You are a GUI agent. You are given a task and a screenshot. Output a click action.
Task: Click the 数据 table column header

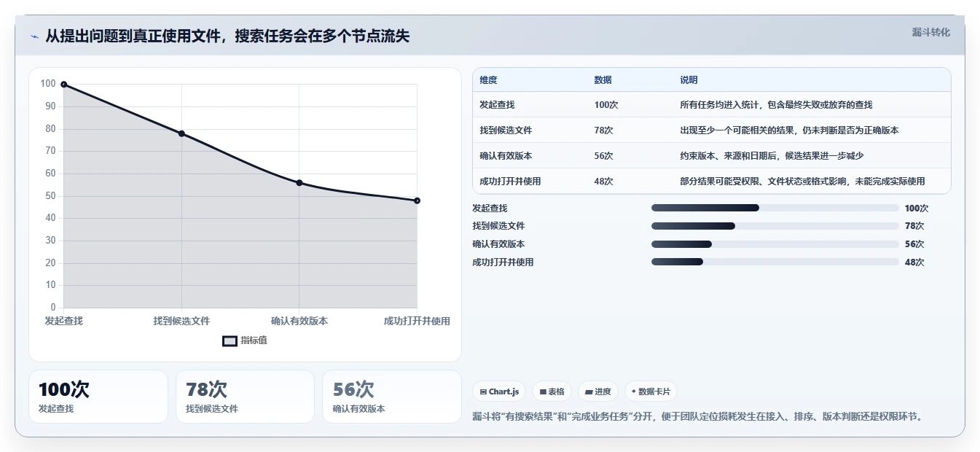coord(603,80)
